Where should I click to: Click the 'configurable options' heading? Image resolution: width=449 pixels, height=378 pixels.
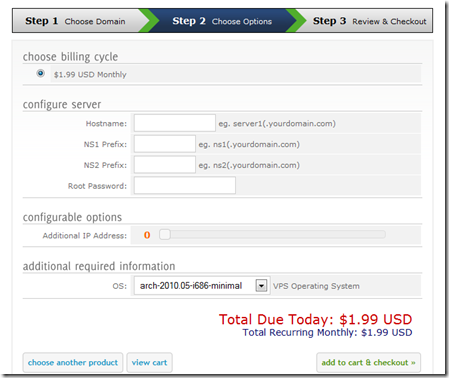[x=72, y=217]
